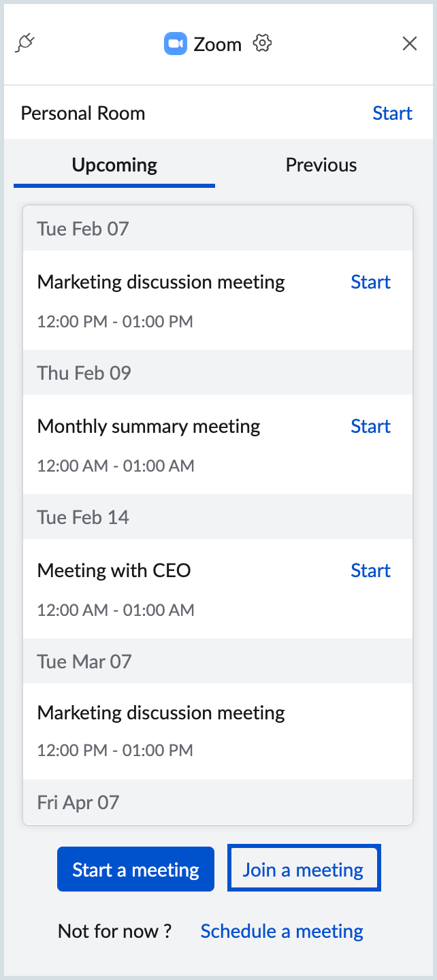
Task: Expand the Fri Apr 07 section
Action: click(78, 802)
